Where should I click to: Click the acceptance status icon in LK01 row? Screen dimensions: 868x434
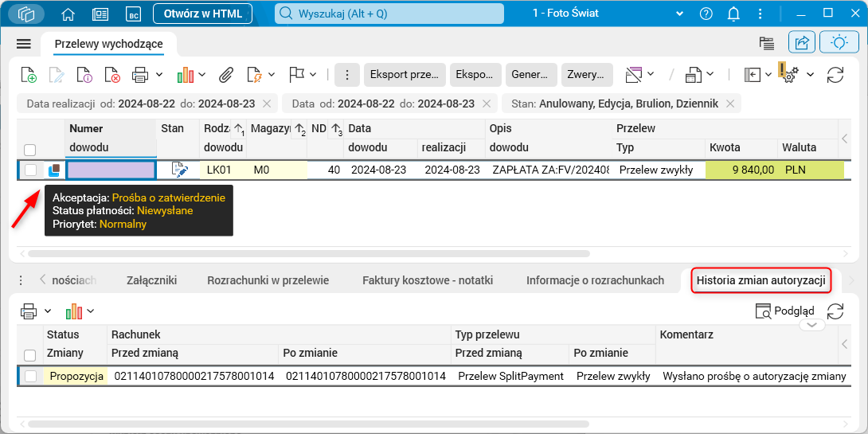53,170
